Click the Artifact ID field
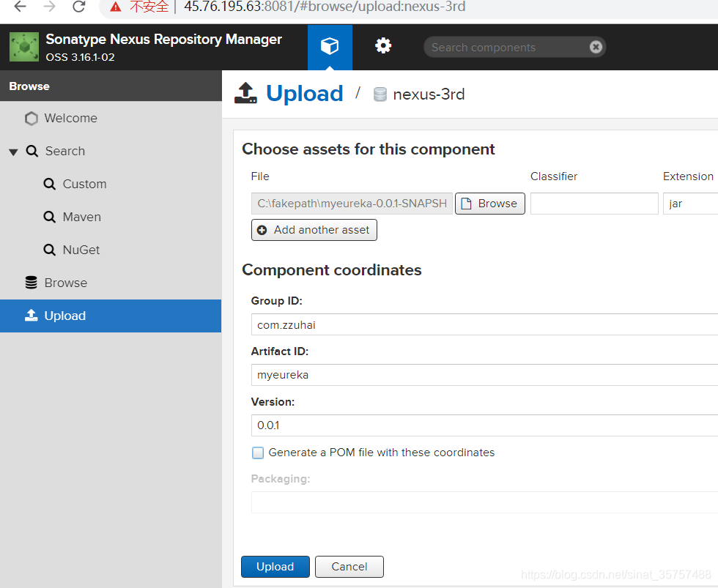This screenshot has height=588, width=718. tap(484, 375)
